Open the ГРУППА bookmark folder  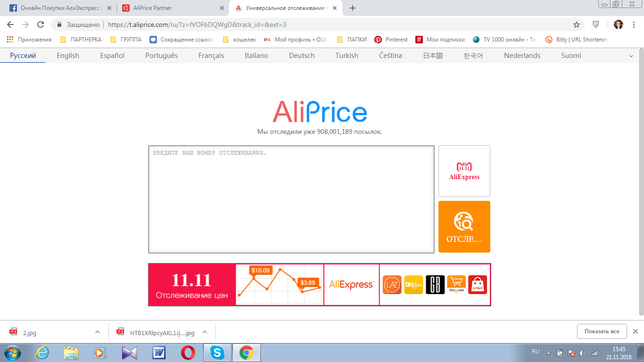point(125,40)
